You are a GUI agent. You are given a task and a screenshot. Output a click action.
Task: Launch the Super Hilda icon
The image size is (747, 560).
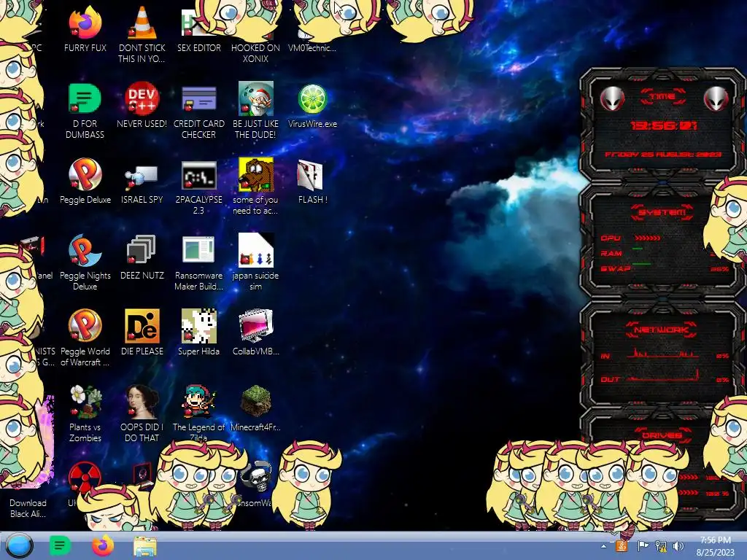click(x=198, y=326)
